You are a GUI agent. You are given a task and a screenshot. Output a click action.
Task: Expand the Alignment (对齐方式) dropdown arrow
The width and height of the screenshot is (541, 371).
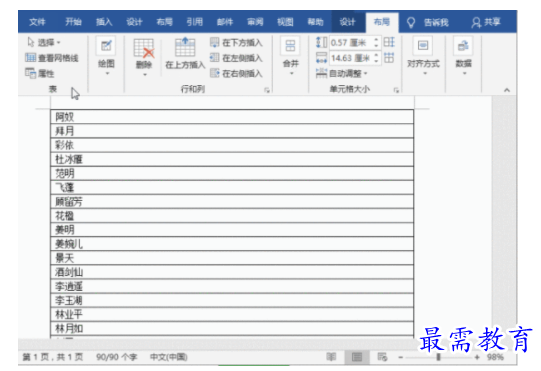point(425,73)
